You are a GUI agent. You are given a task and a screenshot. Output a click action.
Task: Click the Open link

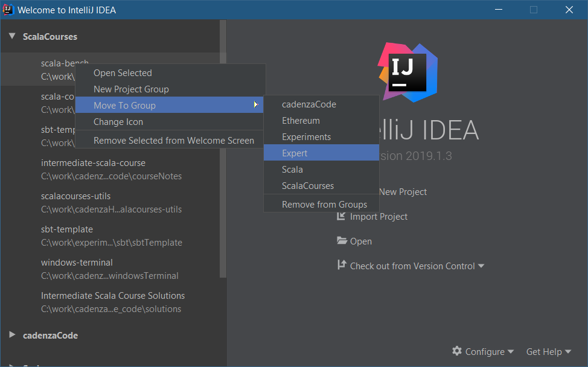(361, 241)
